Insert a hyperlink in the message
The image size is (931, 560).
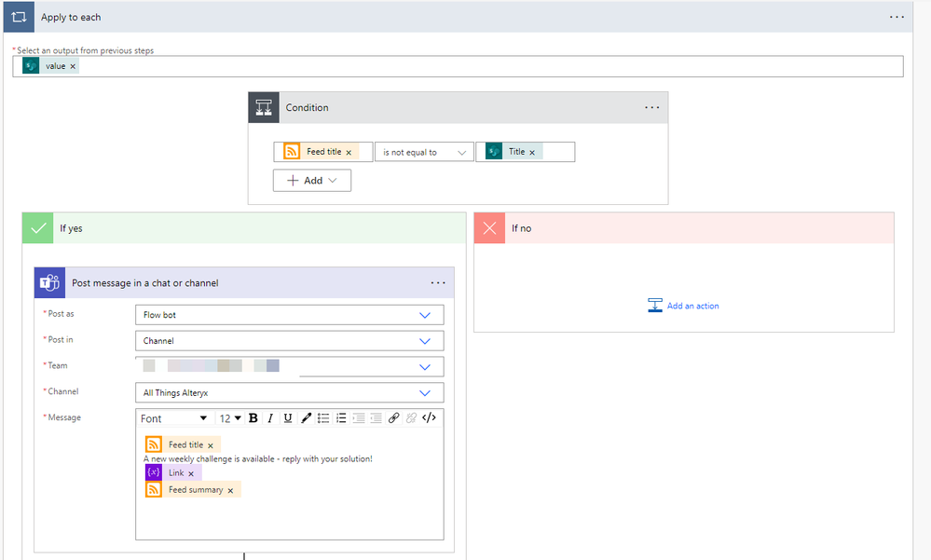click(393, 418)
